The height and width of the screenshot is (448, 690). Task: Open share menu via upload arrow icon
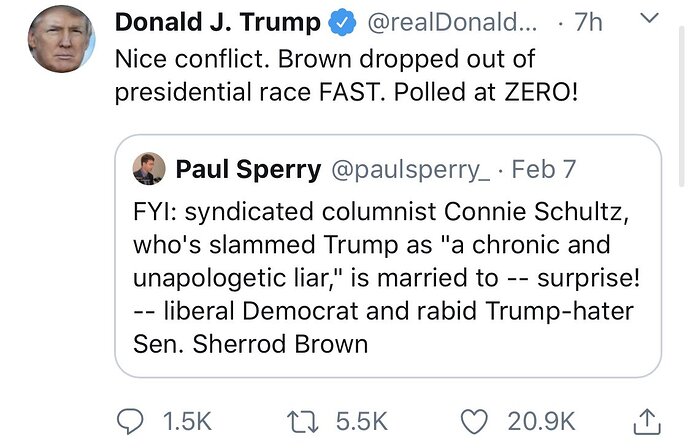(647, 422)
